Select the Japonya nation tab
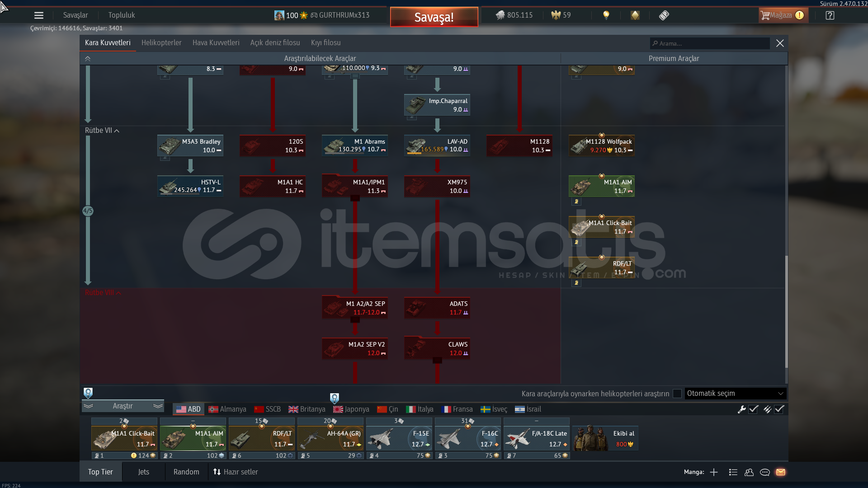Image resolution: width=868 pixels, height=488 pixels. (351, 409)
